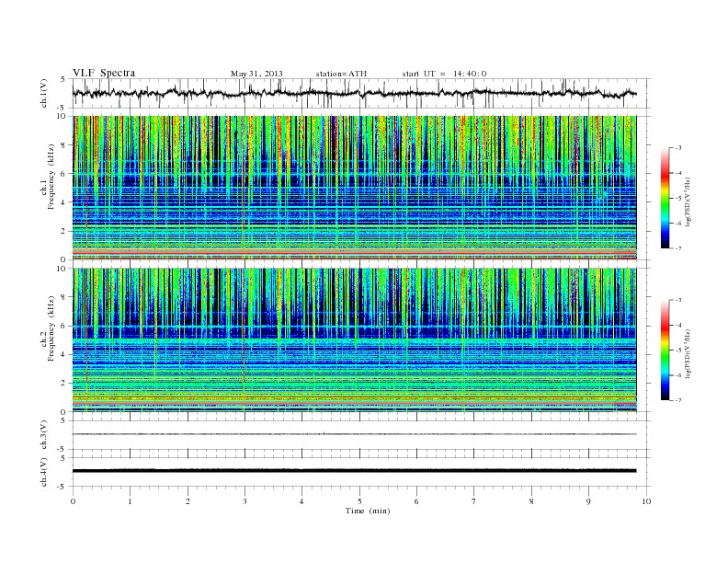Click the time axis tick label '3'
This screenshot has width=728, height=563.
[x=245, y=501]
